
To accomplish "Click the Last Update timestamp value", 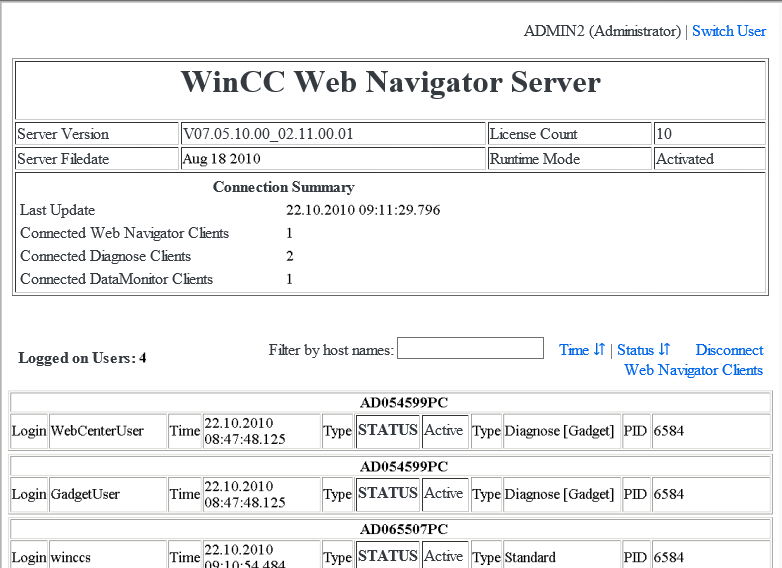I will point(363,210).
